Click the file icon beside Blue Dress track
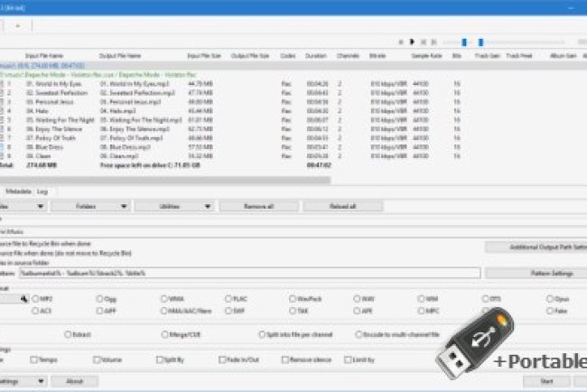 click(x=4, y=145)
